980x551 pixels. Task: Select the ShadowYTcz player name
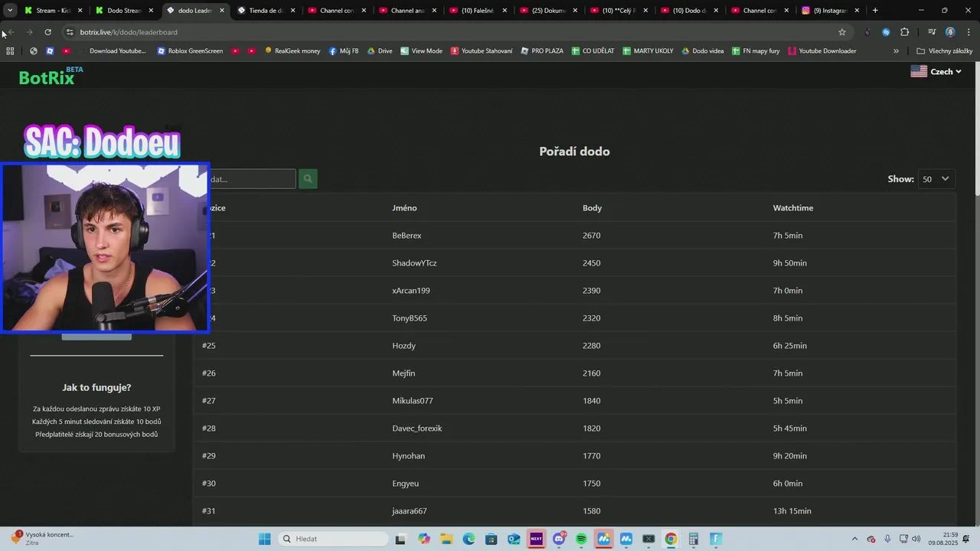click(414, 263)
